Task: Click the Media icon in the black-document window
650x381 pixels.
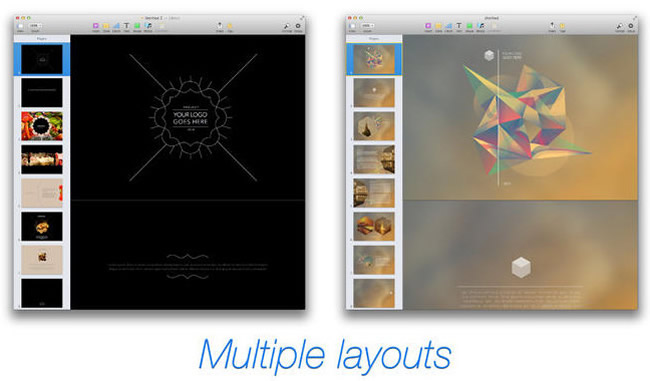Action: pyautogui.click(x=148, y=26)
